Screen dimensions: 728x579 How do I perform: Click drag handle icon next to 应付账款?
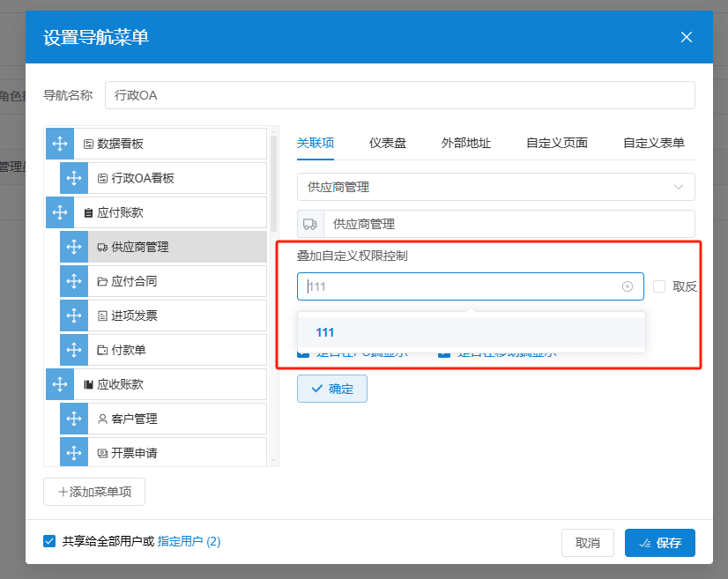(x=60, y=212)
